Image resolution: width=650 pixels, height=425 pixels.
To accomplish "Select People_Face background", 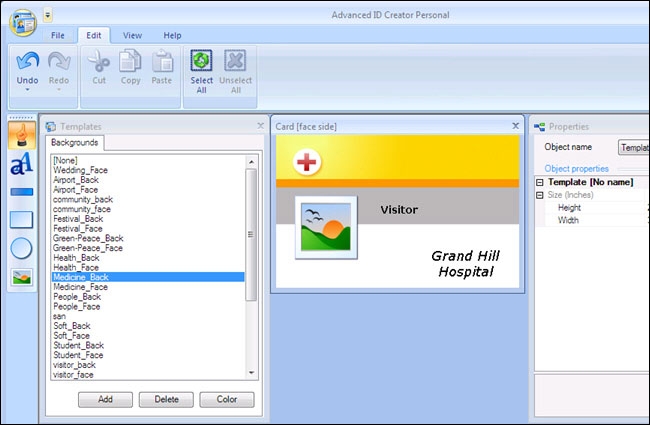I will pos(148,306).
